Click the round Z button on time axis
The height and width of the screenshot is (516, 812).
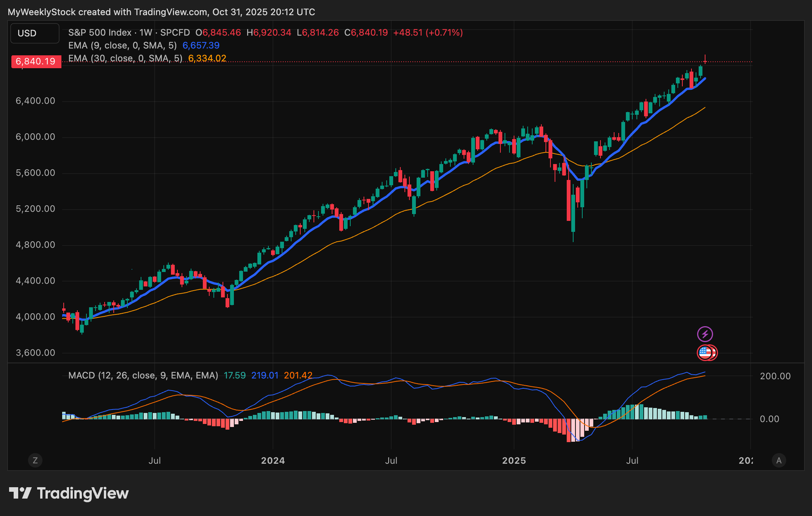(x=35, y=460)
